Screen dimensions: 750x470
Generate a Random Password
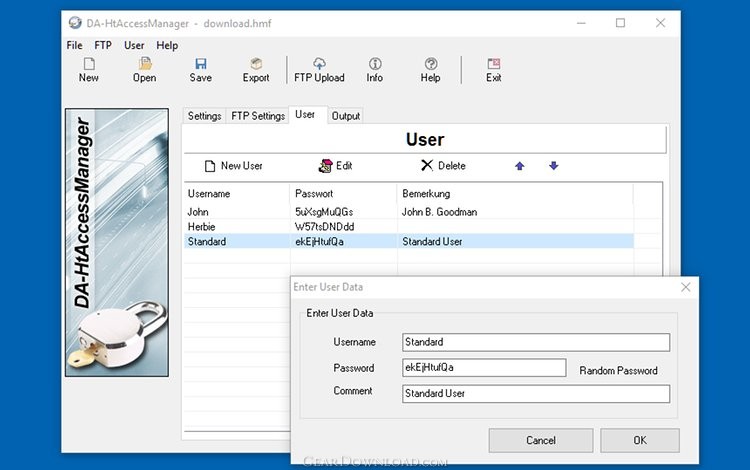pyautogui.click(x=618, y=371)
